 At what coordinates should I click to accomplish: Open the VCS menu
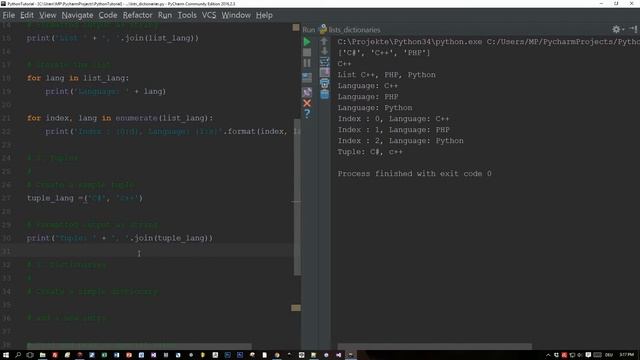pyautogui.click(x=209, y=15)
